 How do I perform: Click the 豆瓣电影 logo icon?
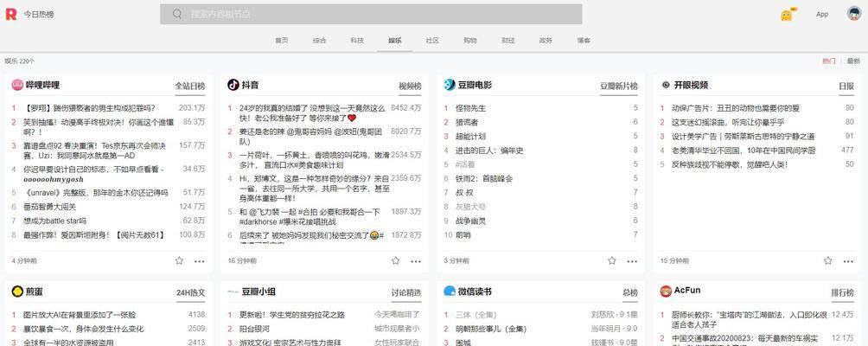click(450, 85)
